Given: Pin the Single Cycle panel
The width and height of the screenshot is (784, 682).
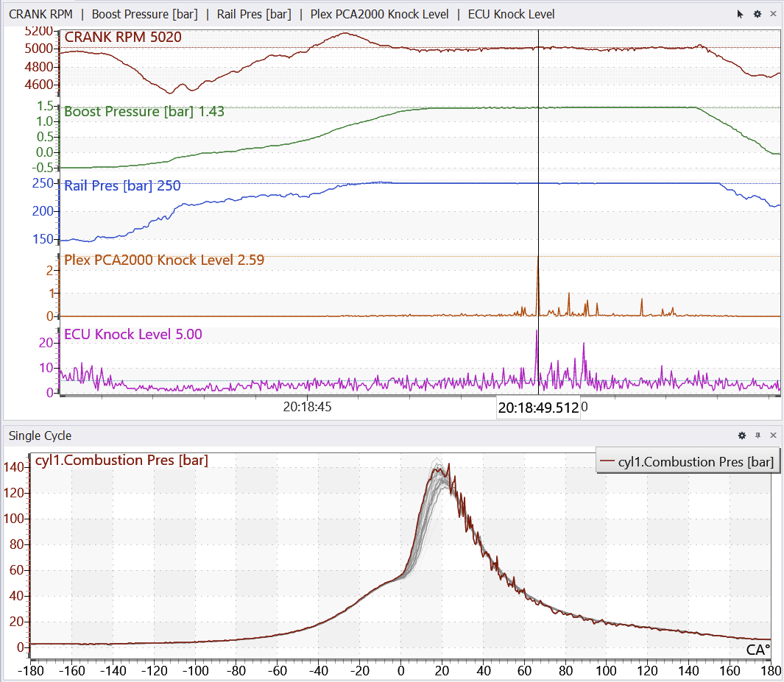Looking at the screenshot, I should coord(757,436).
